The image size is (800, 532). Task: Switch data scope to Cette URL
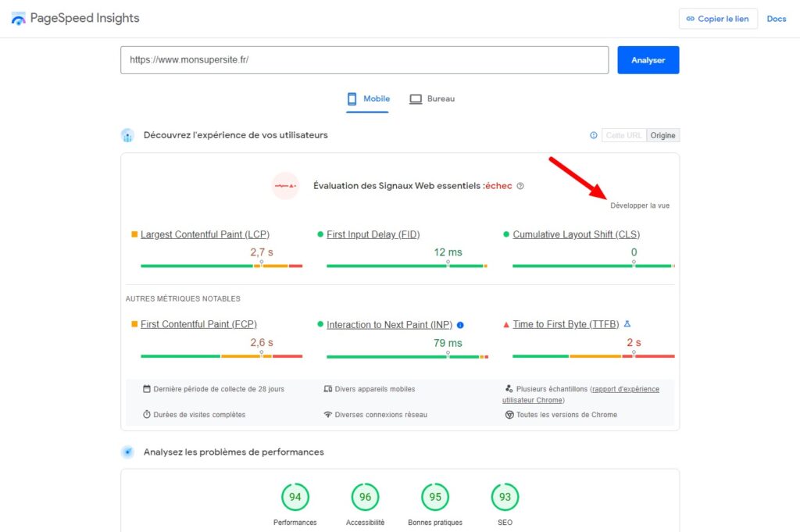click(x=624, y=135)
